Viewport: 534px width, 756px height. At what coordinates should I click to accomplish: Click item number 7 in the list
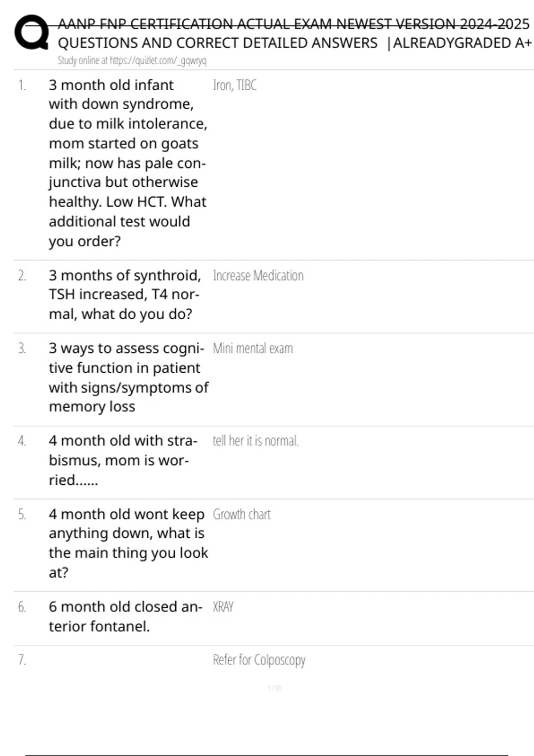point(22,659)
